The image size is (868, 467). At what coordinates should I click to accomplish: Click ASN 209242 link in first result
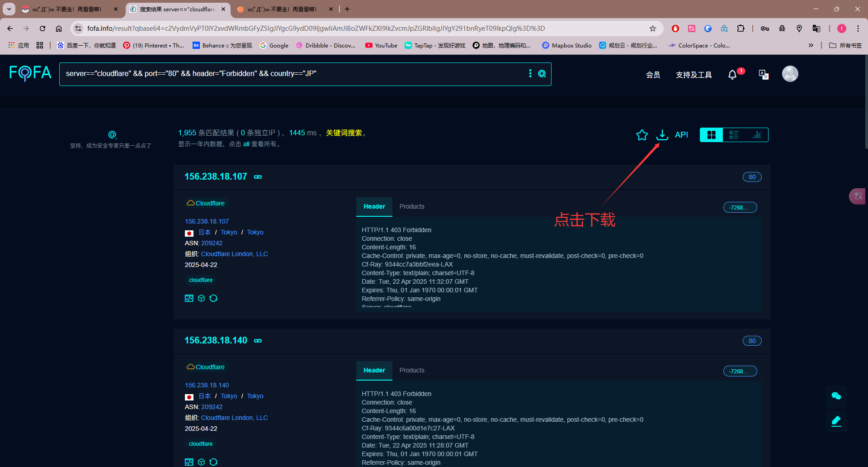[212, 243]
